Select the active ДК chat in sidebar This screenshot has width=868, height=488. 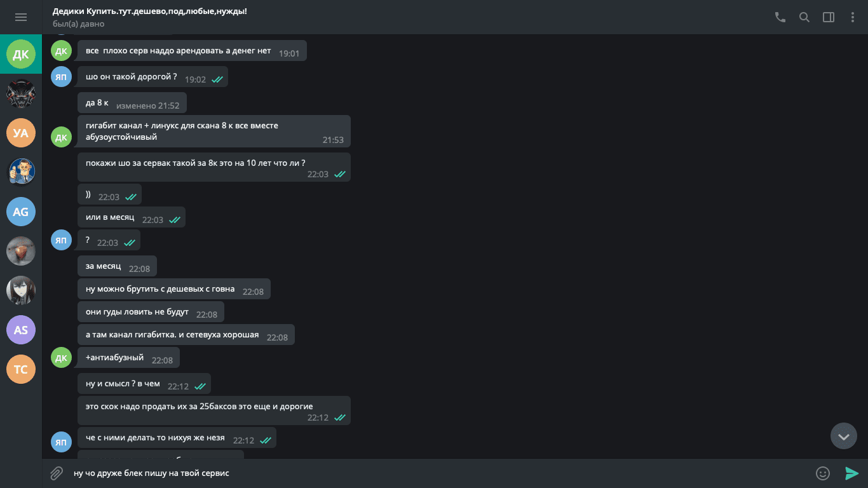21,54
